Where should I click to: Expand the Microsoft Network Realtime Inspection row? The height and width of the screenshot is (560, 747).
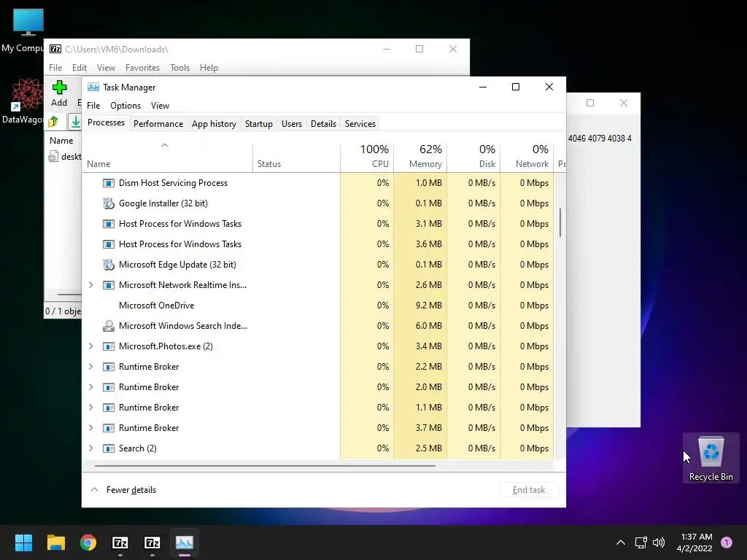tap(91, 285)
